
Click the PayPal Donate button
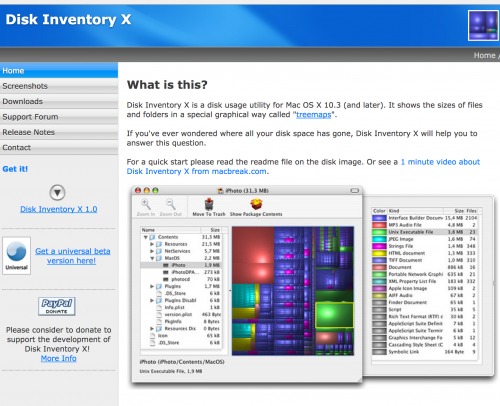coord(57,306)
